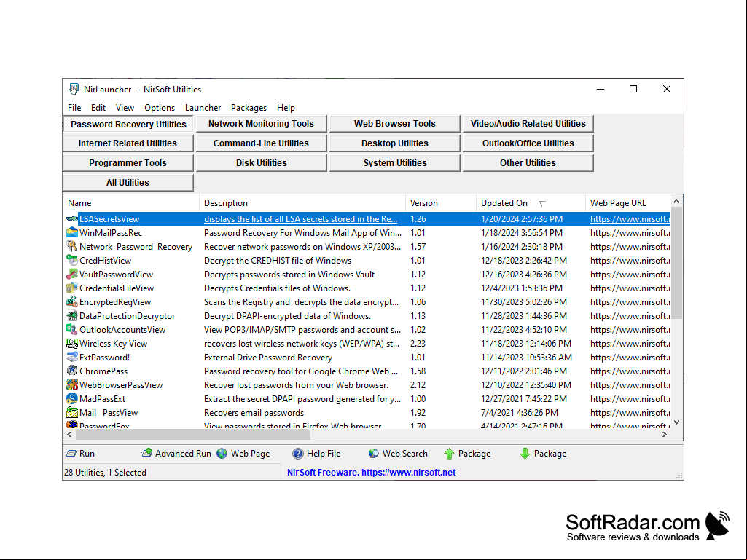Show Command-Line Utilities
This screenshot has width=747, height=560.
pyautogui.click(x=261, y=143)
